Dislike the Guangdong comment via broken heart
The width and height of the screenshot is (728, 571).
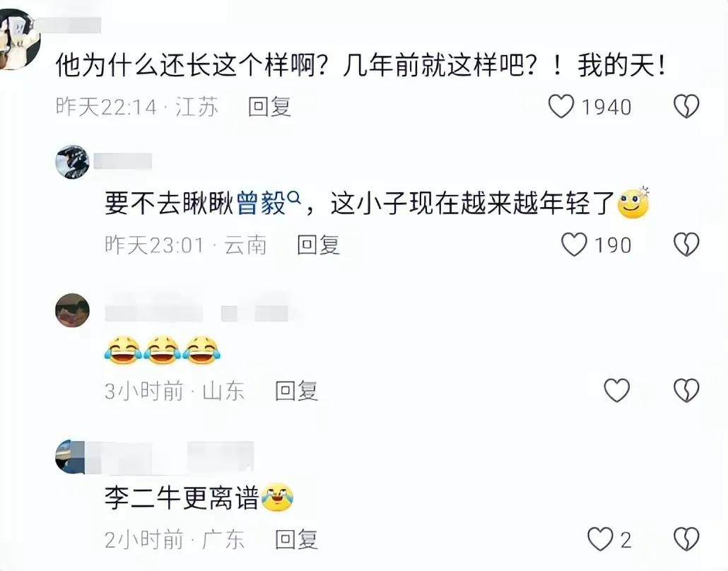point(686,539)
